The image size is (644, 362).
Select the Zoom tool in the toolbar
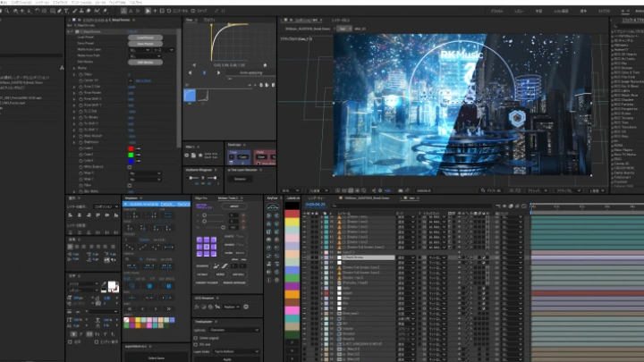pos(7,11)
